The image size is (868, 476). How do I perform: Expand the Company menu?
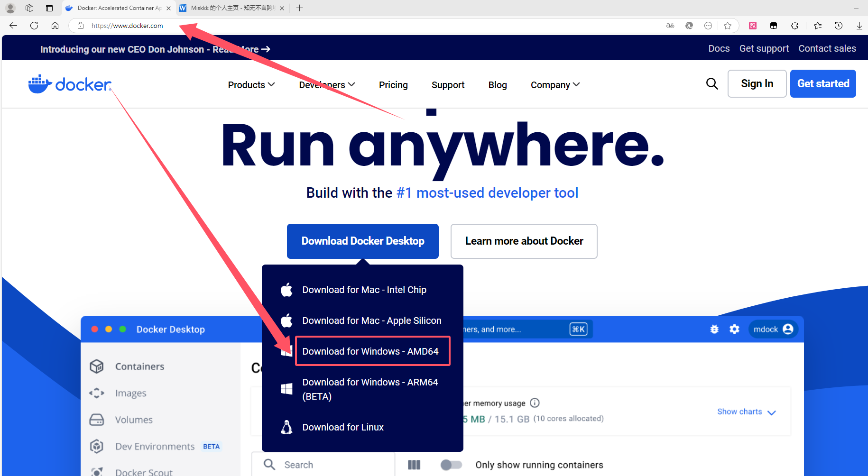555,85
